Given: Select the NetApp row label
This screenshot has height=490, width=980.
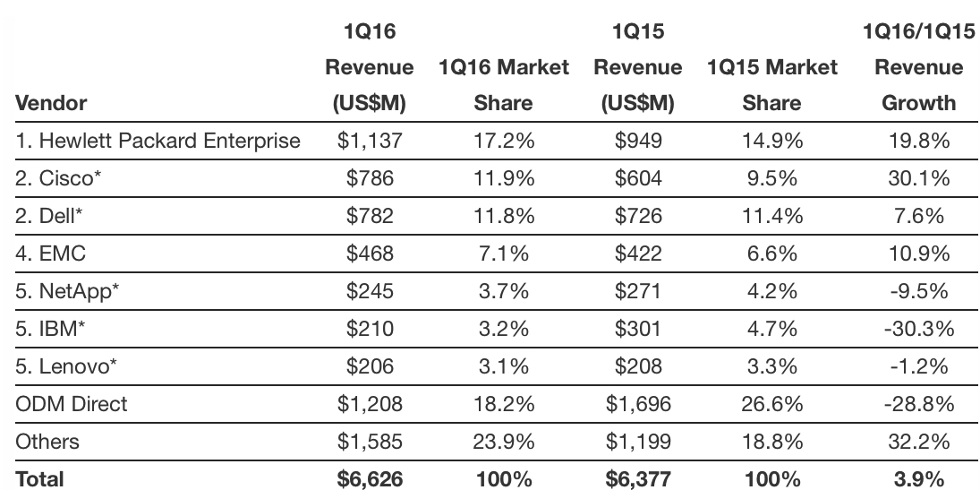Looking at the screenshot, I should tap(65, 291).
